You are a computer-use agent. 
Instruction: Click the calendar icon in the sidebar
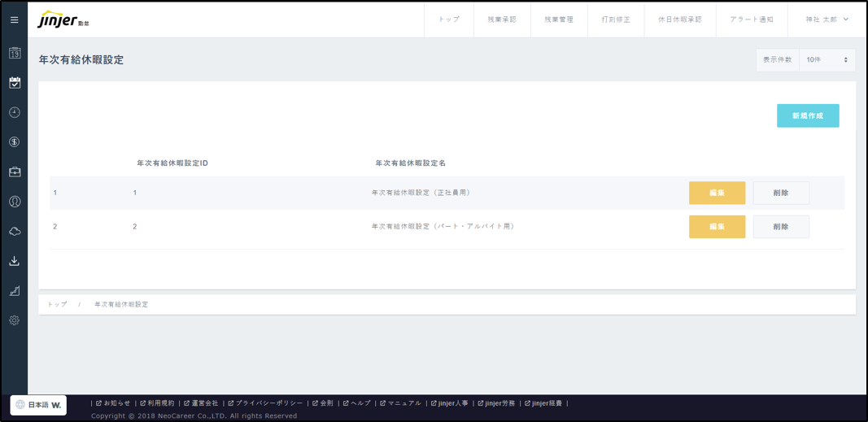click(15, 53)
